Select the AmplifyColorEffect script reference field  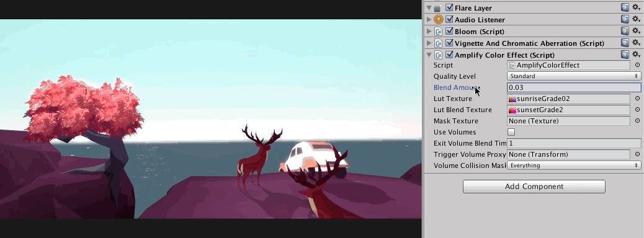pyautogui.click(x=568, y=65)
